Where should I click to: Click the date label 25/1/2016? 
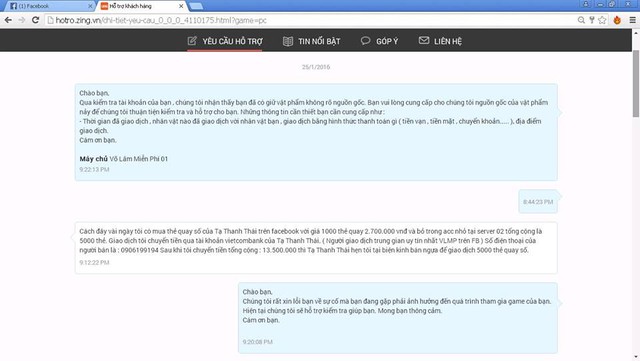316,67
